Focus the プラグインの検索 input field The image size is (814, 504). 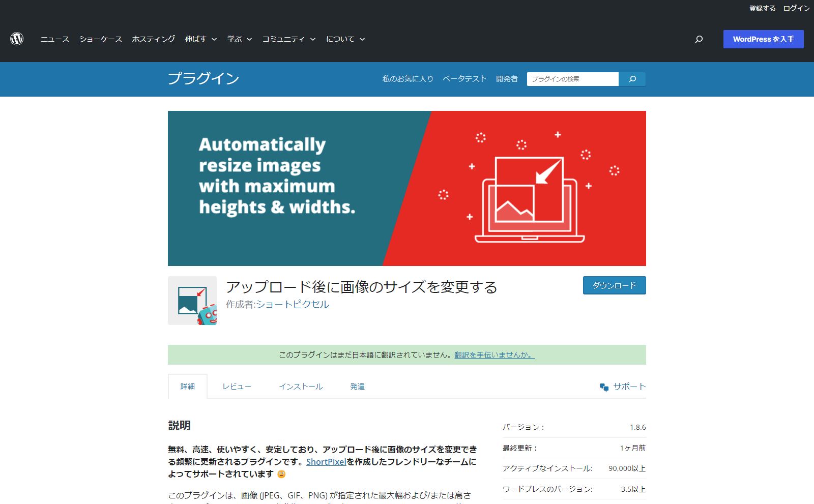(x=573, y=79)
